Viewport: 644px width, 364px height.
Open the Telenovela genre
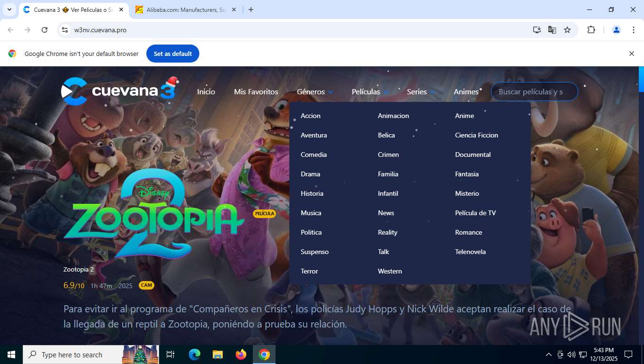[x=470, y=252]
